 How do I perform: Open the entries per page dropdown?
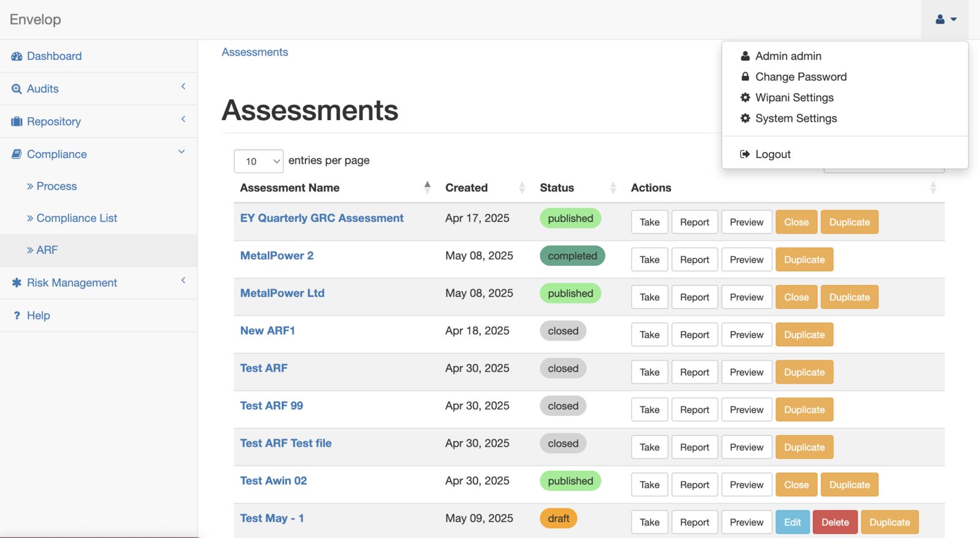(258, 161)
